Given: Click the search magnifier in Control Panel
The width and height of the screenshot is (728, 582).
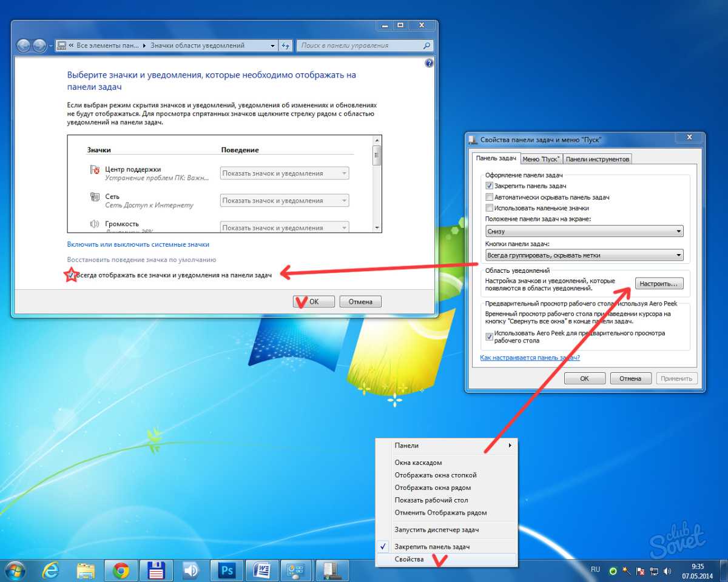Looking at the screenshot, I should tap(427, 45).
